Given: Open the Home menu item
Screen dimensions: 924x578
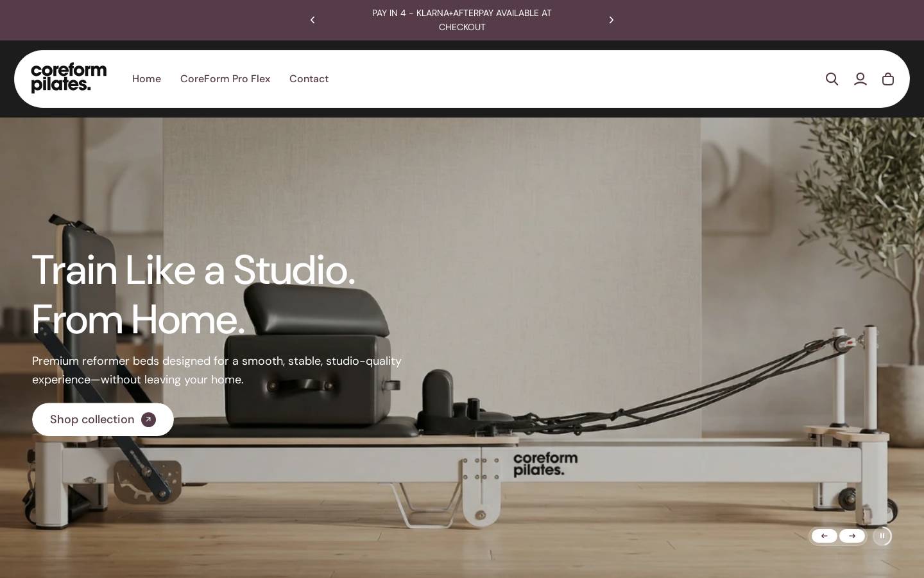Looking at the screenshot, I should click(146, 79).
